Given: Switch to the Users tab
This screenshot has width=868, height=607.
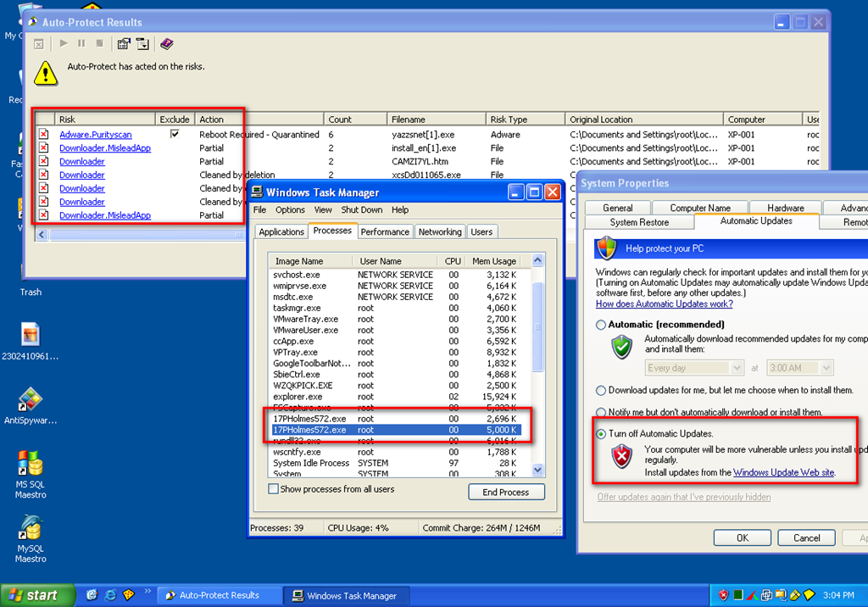Looking at the screenshot, I should coord(481,232).
